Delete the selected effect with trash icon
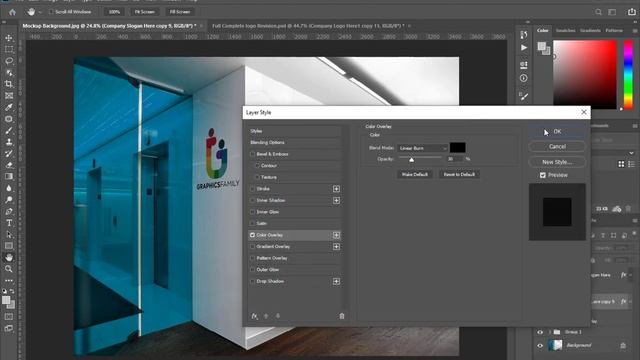Image resolution: width=640 pixels, height=360 pixels. coord(342,316)
